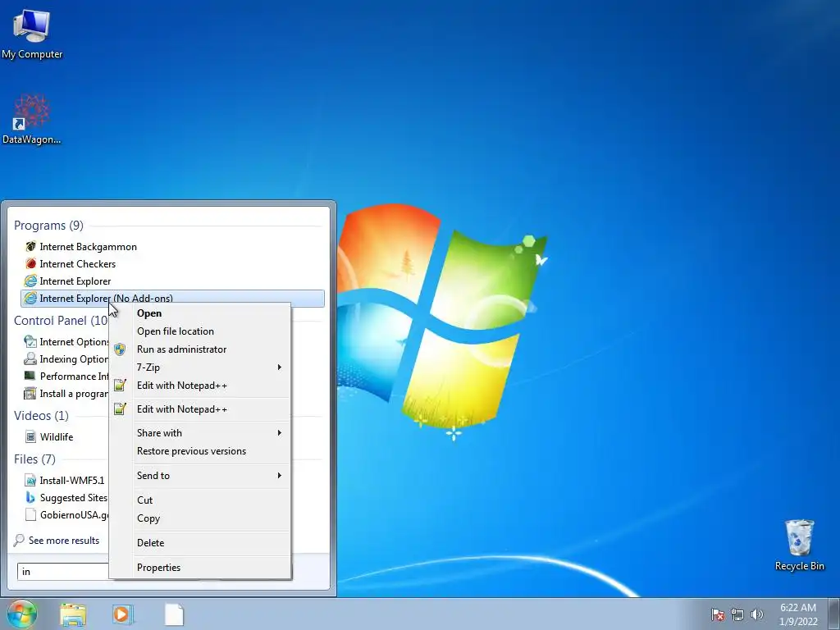Launch Windows Media Player from the taskbar
Viewport: 840px width, 630px height.
point(123,614)
